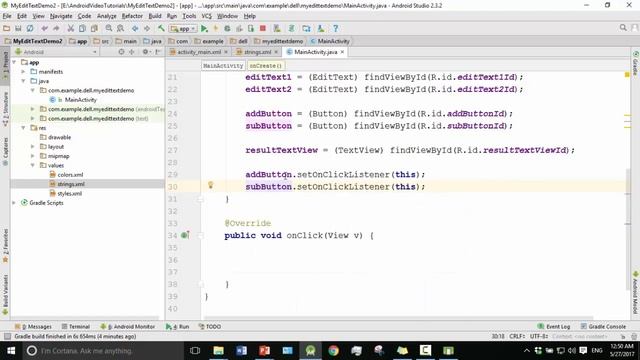Click the Apply Changes lightning icon
640x360 pixels.
coord(216,29)
